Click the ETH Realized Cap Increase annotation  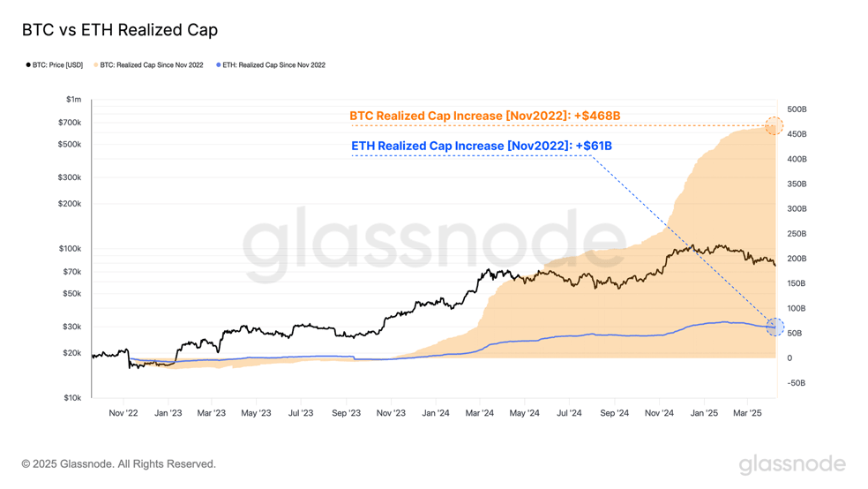482,146
